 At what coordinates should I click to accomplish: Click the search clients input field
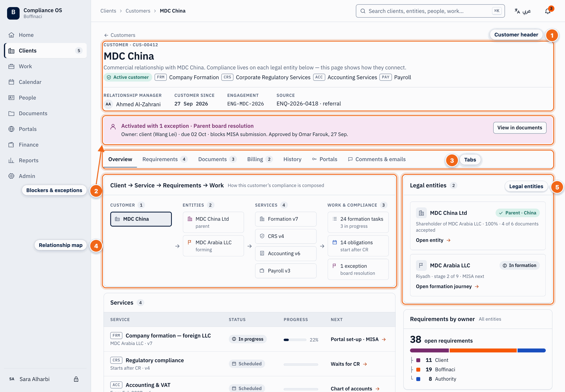(430, 11)
